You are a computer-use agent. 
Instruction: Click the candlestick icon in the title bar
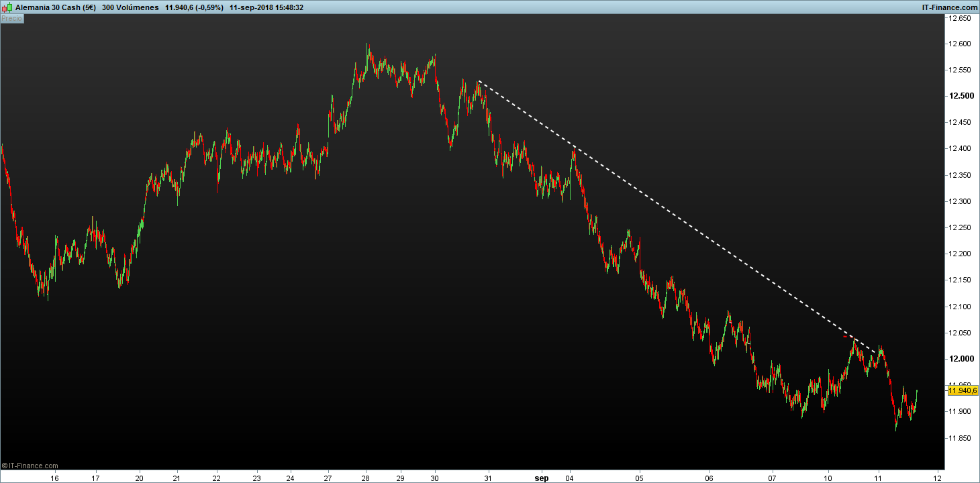tap(7, 7)
